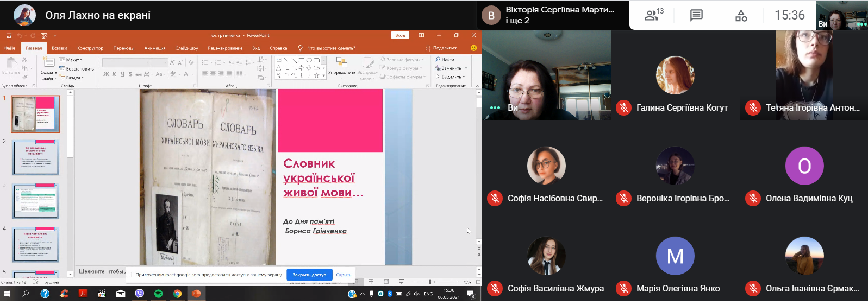
Task: Open Spotify from the taskbar
Action: tap(158, 294)
